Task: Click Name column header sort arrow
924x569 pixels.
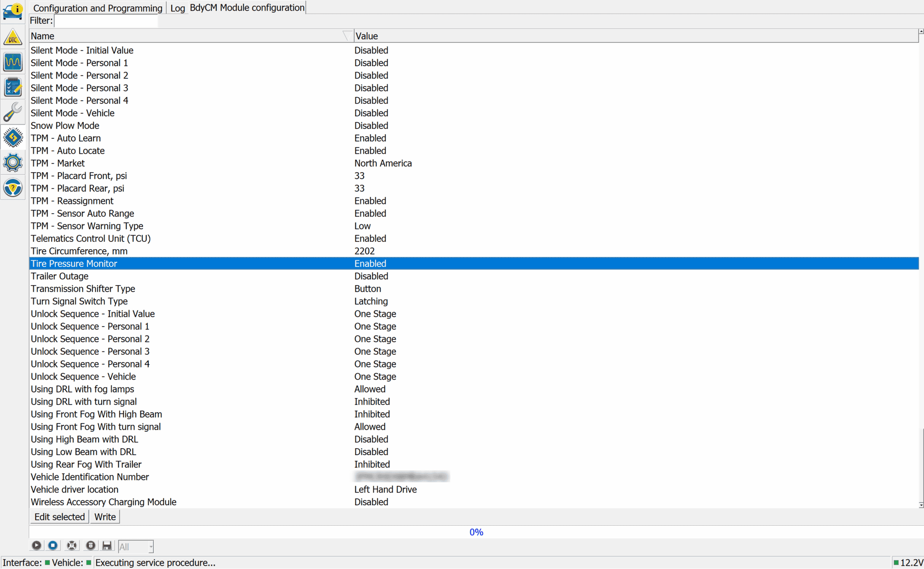Action: 347,36
